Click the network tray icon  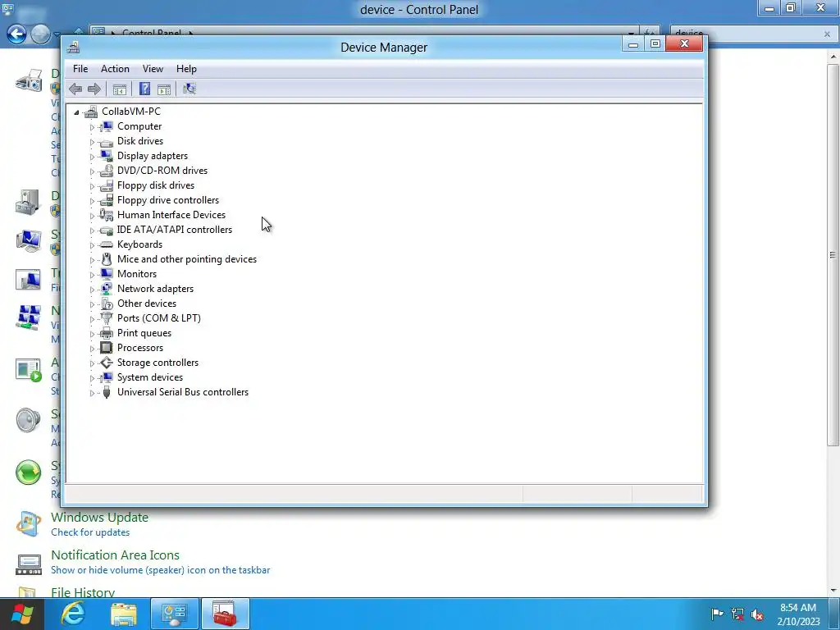[x=737, y=614]
